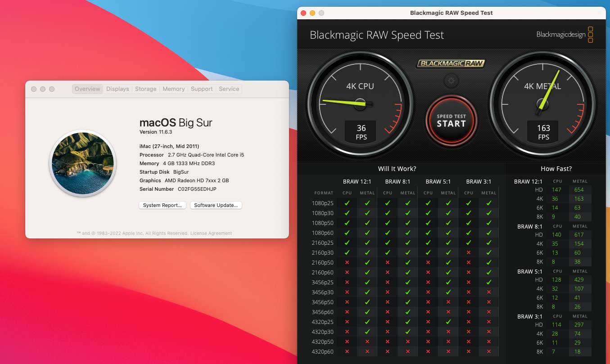Click the How Fast? heading
Image resolution: width=610 pixels, height=364 pixels.
(556, 169)
